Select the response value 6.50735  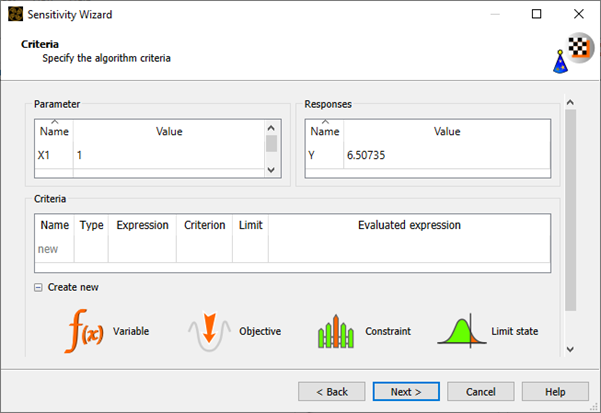447,155
